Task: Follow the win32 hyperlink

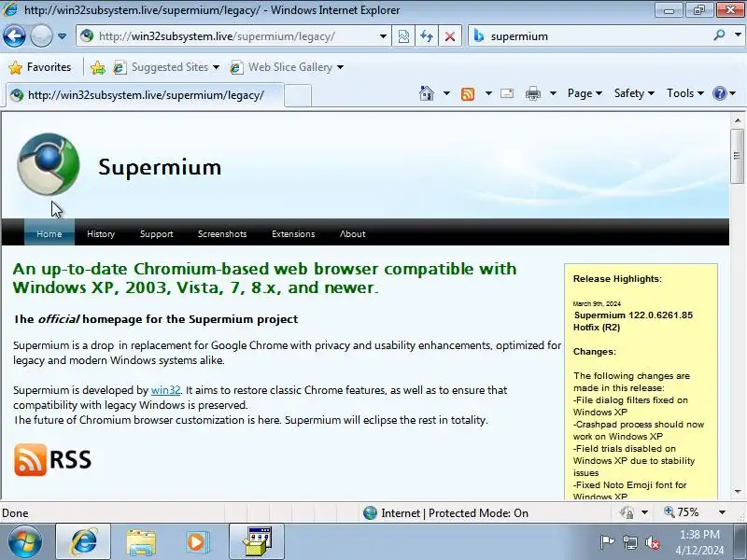Action: (166, 390)
